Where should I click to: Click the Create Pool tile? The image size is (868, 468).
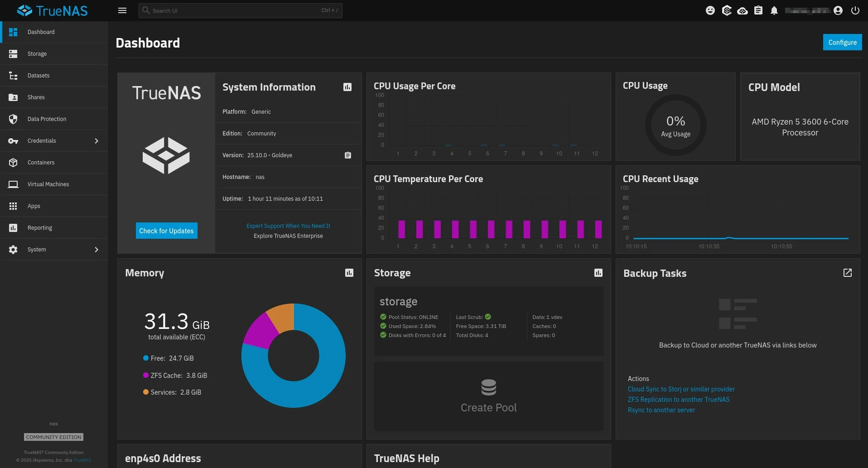point(488,396)
